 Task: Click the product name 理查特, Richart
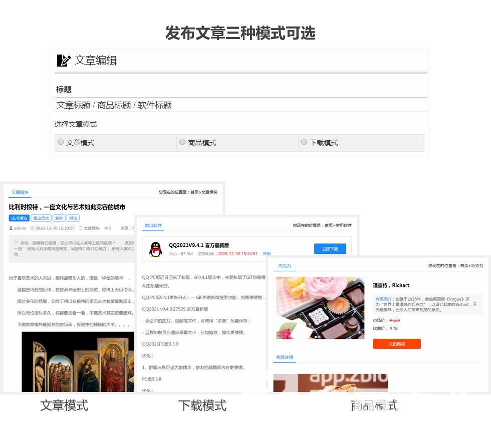pyautogui.click(x=391, y=285)
